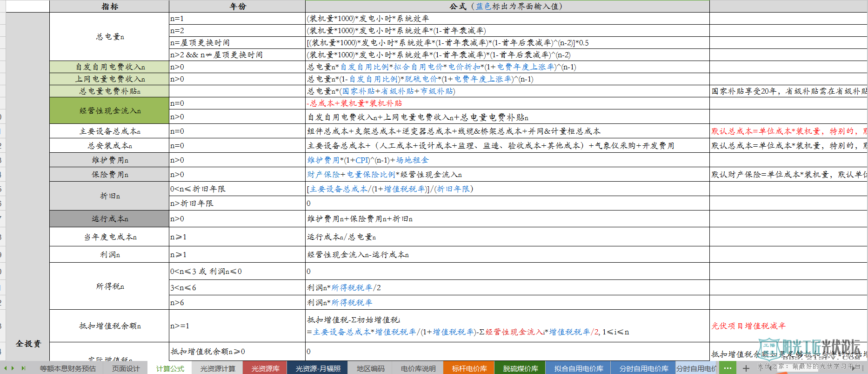The image size is (868, 374).
Task: Select the 总安装成本n indicator cell
Action: click(109, 146)
